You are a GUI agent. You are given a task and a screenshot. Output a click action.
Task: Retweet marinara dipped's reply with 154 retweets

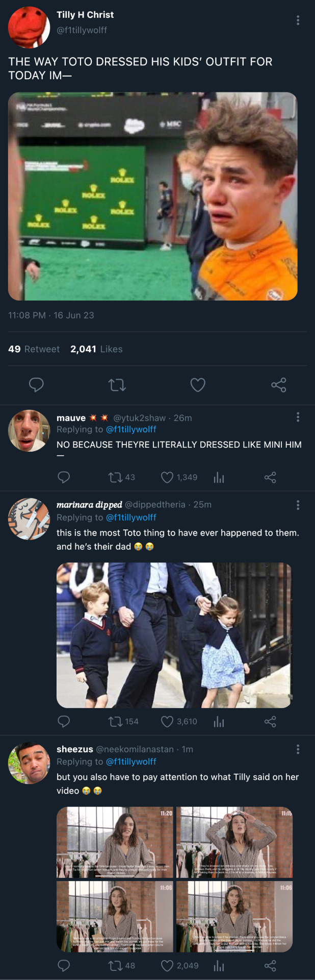tap(116, 721)
